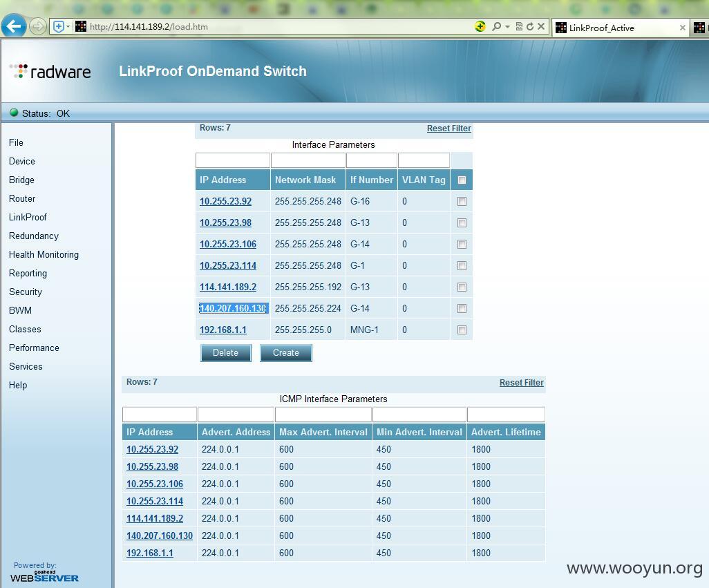
Task: Open the Help sidebar menu
Action: [18, 385]
